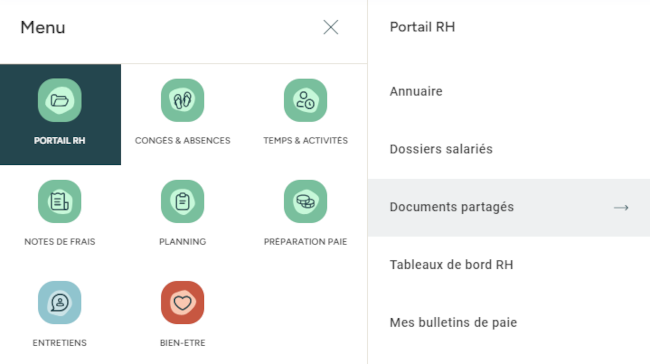The width and height of the screenshot is (650, 364).
Task: Select the Notes de Frais receipt icon
Action: pos(60,201)
